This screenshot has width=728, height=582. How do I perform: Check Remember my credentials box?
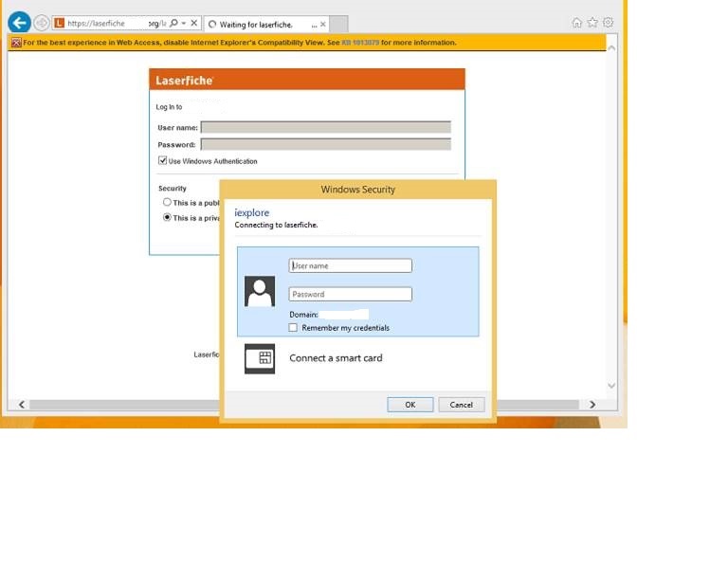[293, 328]
